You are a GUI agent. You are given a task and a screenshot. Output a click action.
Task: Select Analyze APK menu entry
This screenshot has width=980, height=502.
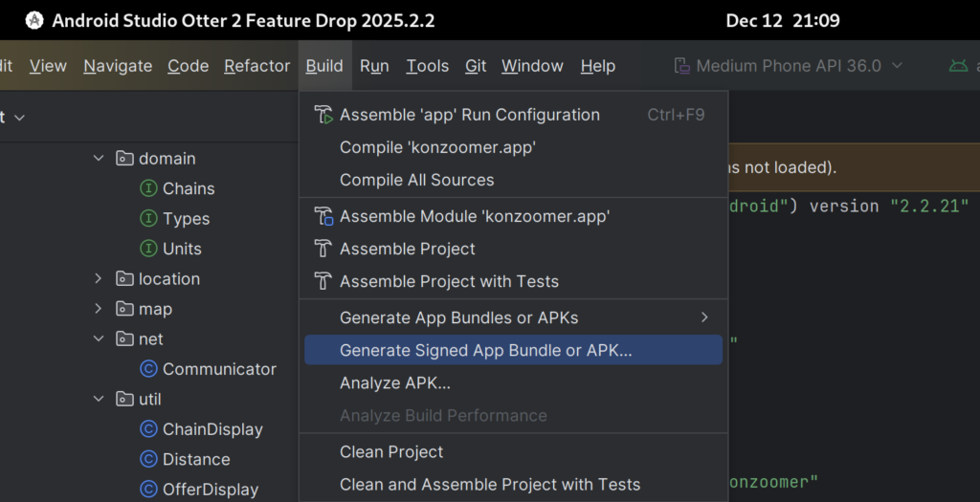click(x=394, y=382)
